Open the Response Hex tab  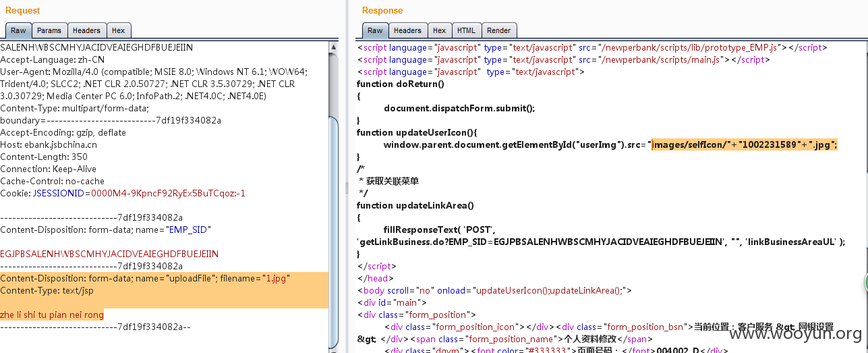pos(439,30)
